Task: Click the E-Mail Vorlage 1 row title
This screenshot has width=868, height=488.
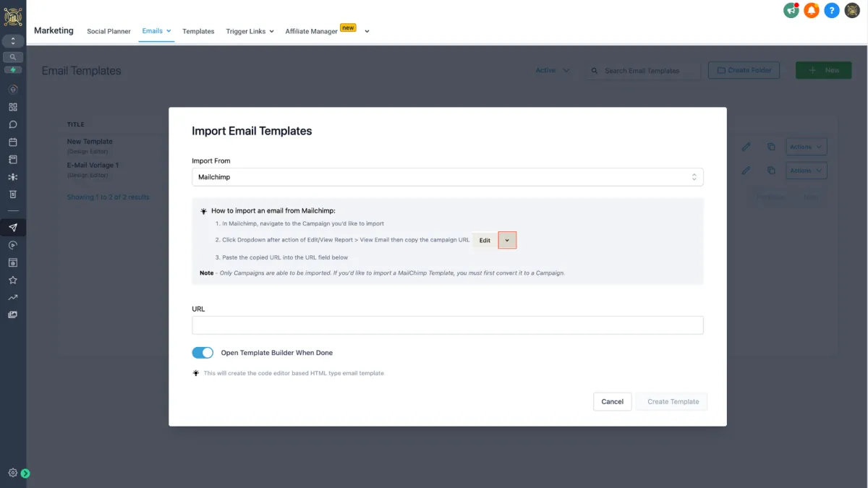Action: click(x=93, y=165)
